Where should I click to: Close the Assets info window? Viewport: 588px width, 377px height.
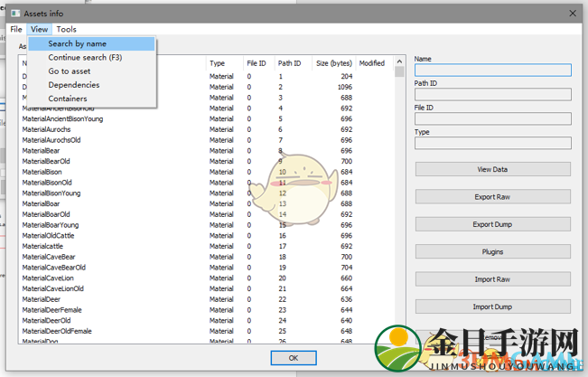pyautogui.click(x=572, y=13)
